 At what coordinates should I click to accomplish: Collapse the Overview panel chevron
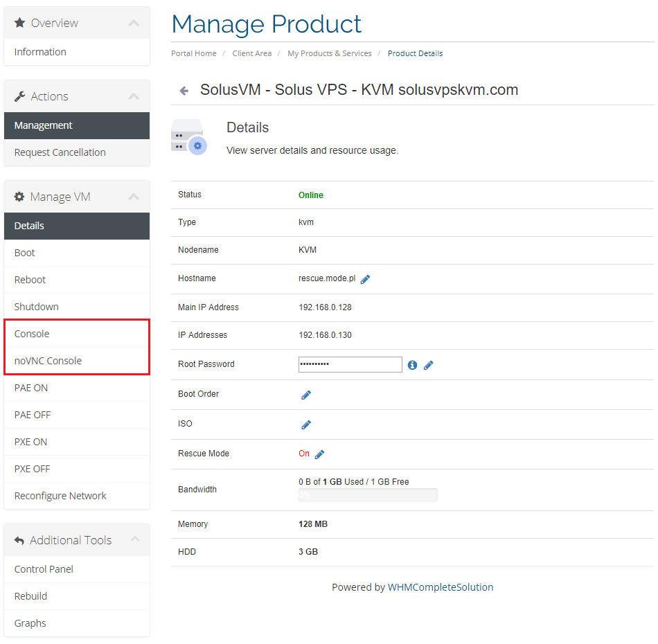[x=134, y=23]
